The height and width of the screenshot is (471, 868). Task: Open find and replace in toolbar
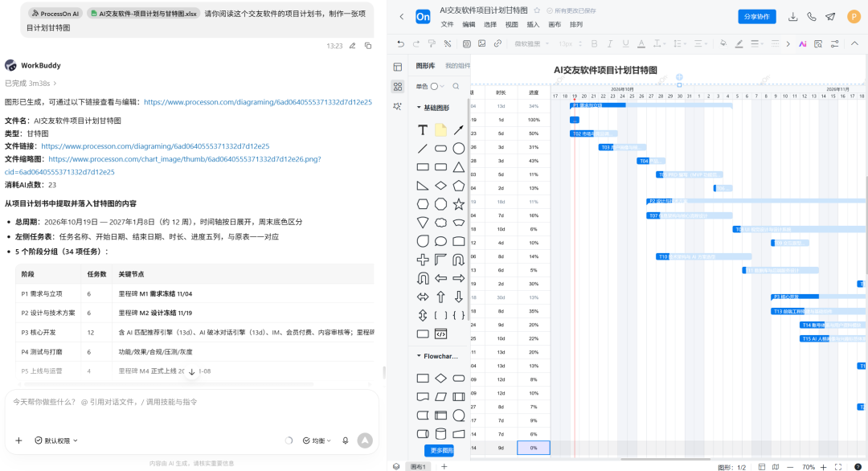click(818, 43)
